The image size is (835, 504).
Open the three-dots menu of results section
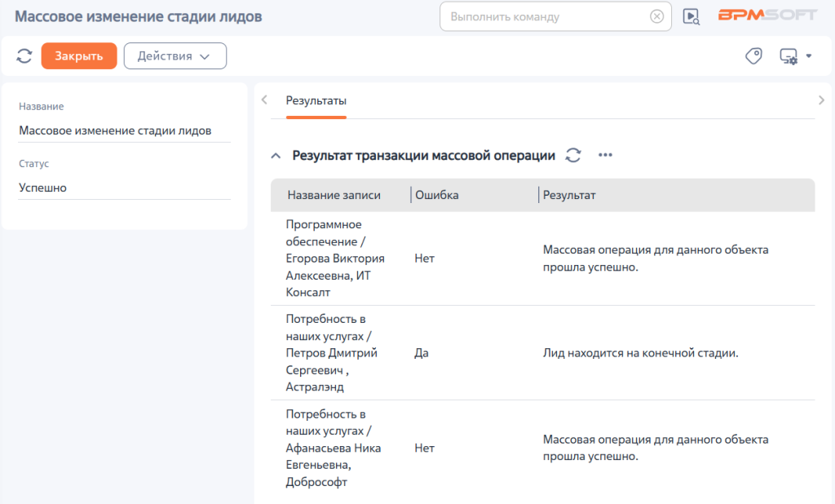[605, 155]
